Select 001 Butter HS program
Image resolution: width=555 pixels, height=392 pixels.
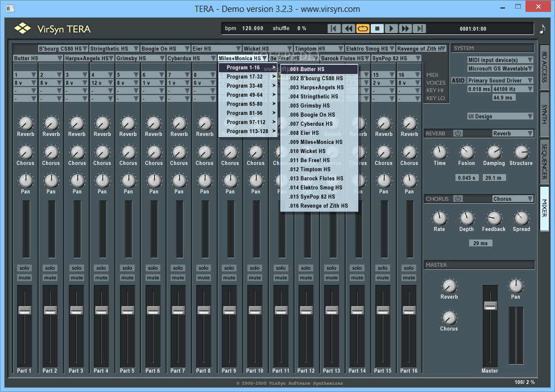319,69
